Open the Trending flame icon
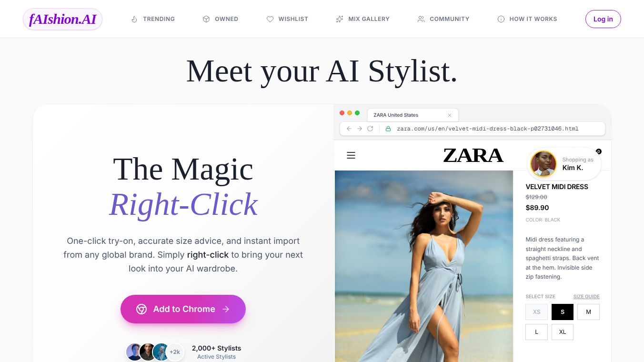Viewport: 644px width, 362px height. [x=134, y=19]
